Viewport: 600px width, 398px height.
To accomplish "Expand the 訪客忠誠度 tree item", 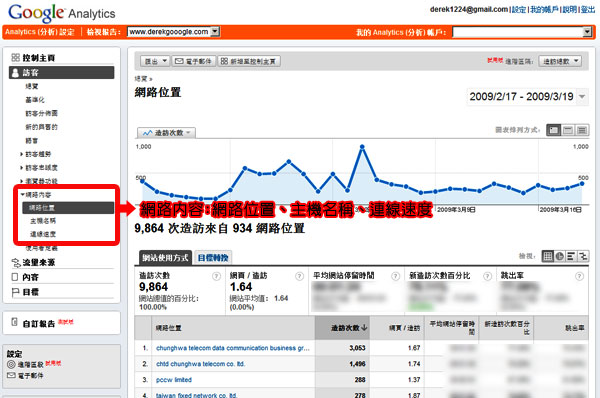I will tap(21, 168).
